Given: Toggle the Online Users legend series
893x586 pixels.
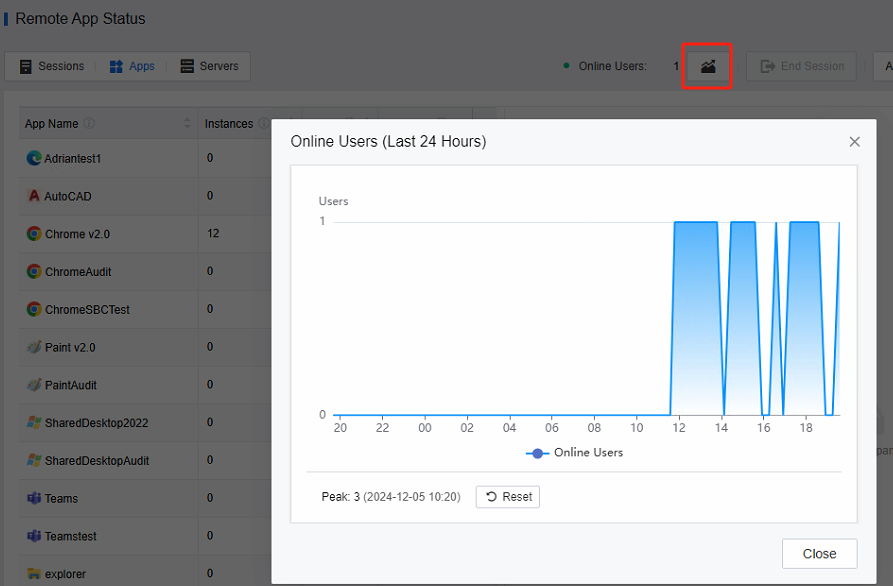Looking at the screenshot, I should [x=574, y=453].
